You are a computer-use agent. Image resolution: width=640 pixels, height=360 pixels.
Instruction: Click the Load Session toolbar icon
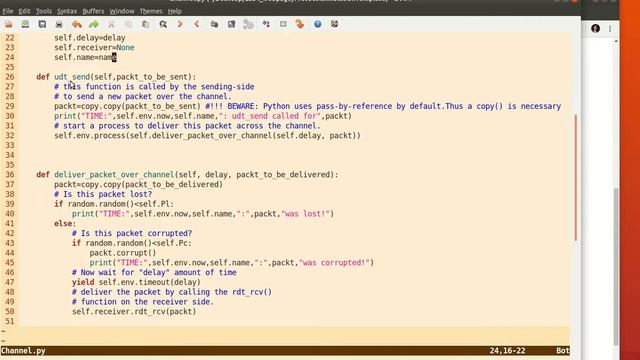(214, 24)
